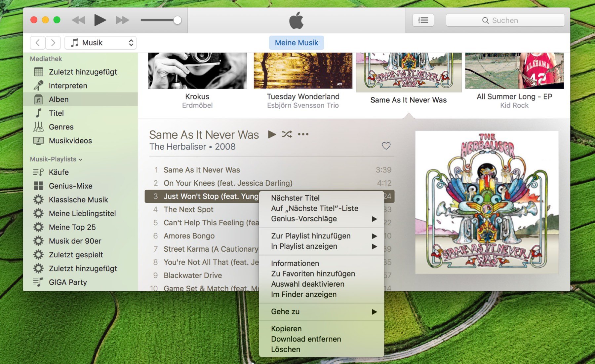This screenshot has height=364, width=595.
Task: Select the Tuesday Wonderland album cover
Action: click(x=303, y=71)
